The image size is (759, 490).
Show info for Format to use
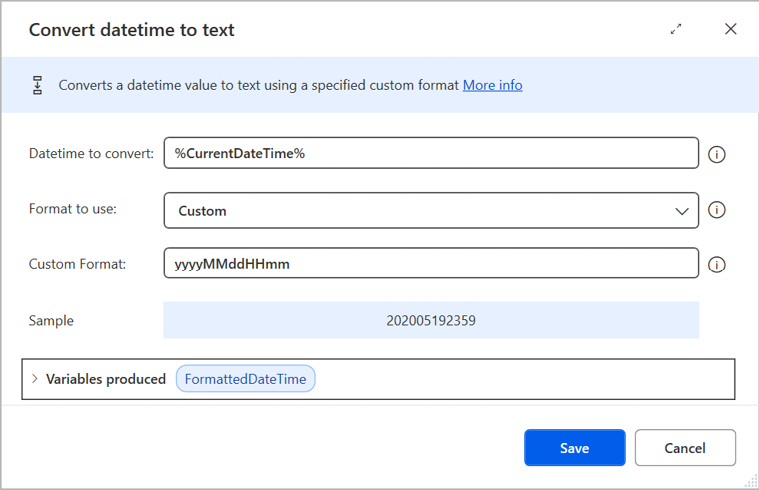click(x=716, y=210)
